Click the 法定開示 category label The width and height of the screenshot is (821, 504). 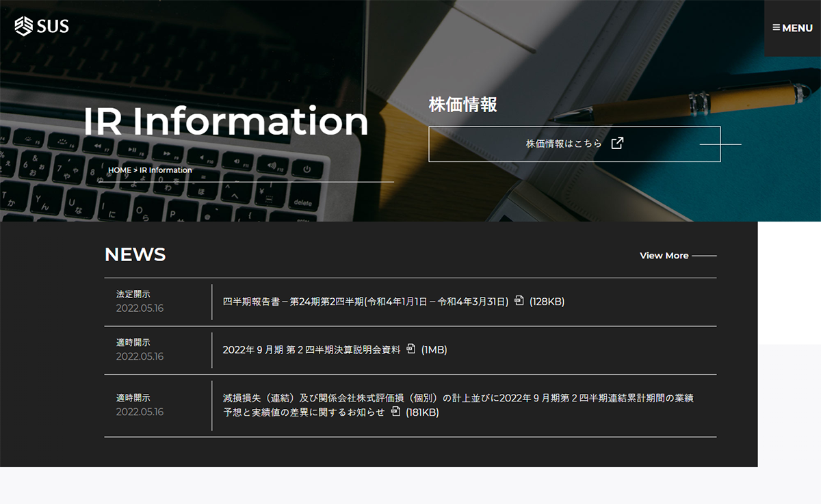(133, 294)
